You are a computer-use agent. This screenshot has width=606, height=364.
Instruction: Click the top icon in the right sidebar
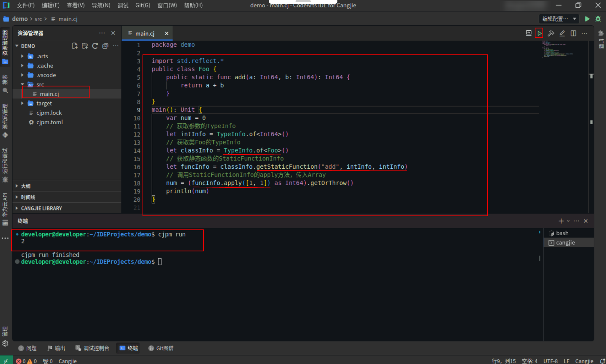click(601, 33)
